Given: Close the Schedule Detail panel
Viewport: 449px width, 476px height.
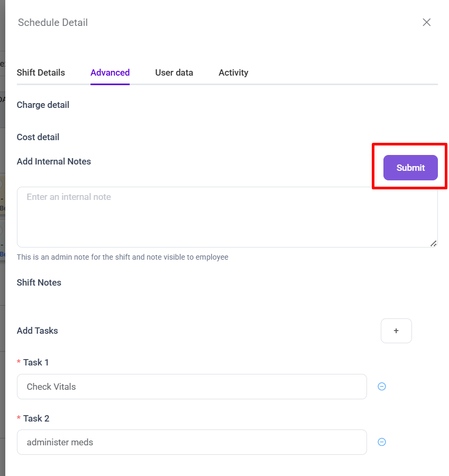Looking at the screenshot, I should [427, 22].
